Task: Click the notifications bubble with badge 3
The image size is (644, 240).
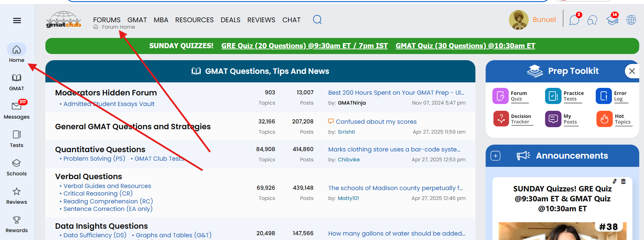Action: pos(574,20)
